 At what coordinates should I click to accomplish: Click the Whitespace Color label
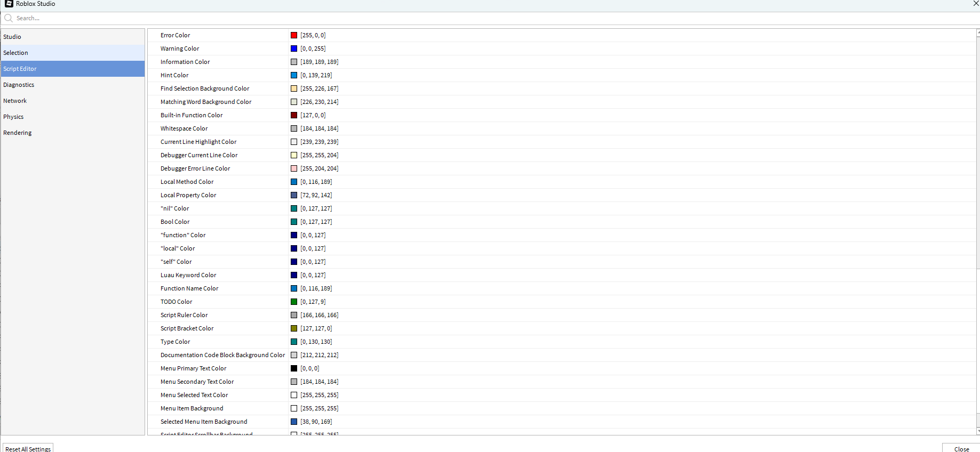(184, 128)
